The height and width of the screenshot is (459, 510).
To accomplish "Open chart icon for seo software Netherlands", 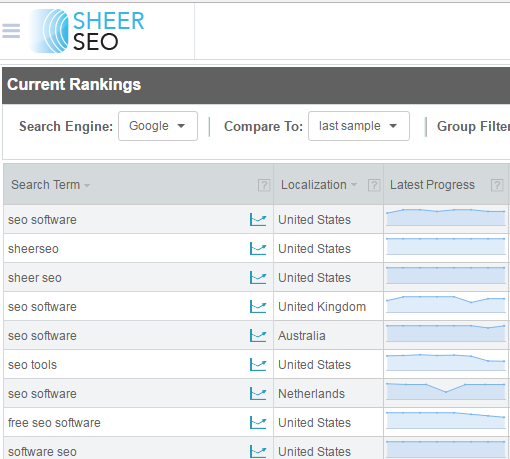I will click(x=258, y=394).
